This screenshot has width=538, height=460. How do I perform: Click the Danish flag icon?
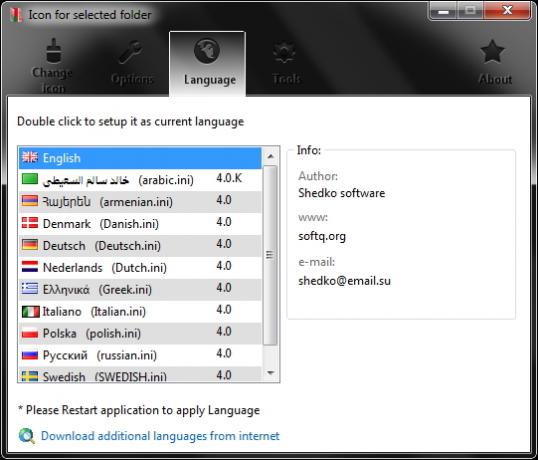pos(30,223)
